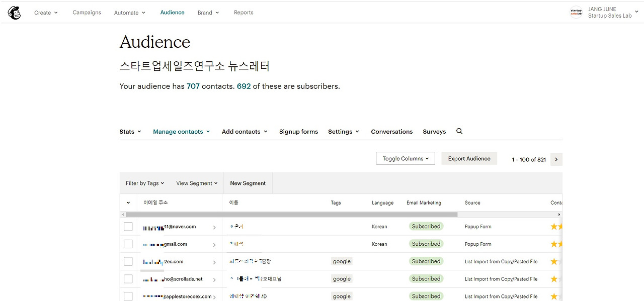Open the Manage contacts dropdown
Image resolution: width=644 pixels, height=301 pixels.
tap(182, 132)
